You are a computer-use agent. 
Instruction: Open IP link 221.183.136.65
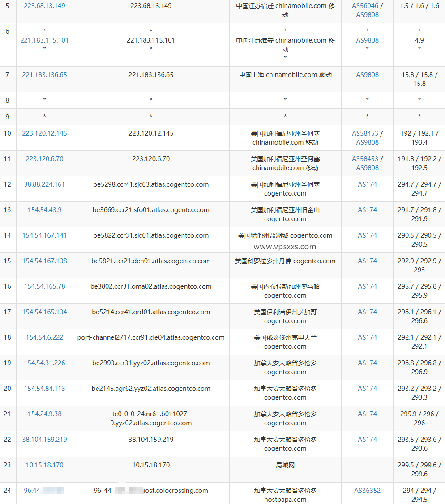tap(44, 75)
